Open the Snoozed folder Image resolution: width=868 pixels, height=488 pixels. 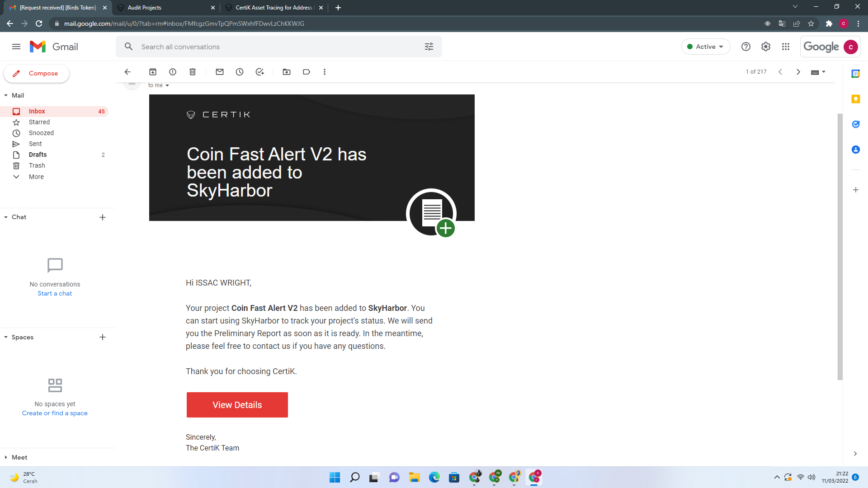tap(54, 133)
